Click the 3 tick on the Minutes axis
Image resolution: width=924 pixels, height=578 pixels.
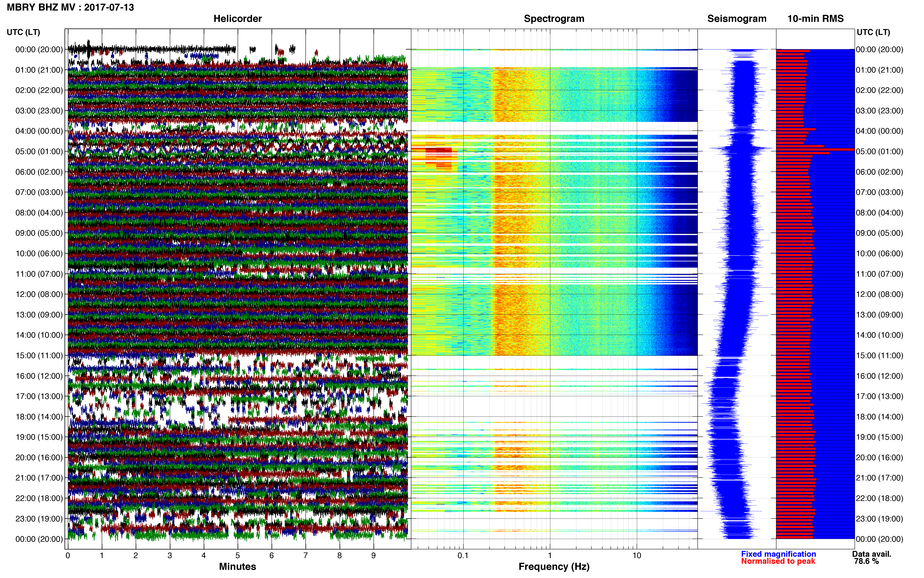tap(170, 555)
